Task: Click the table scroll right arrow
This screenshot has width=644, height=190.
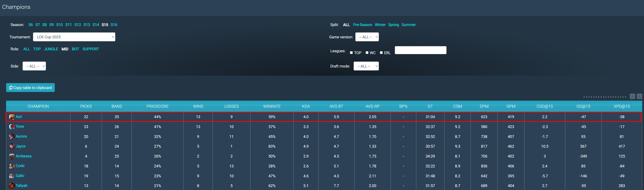Action: point(639,96)
